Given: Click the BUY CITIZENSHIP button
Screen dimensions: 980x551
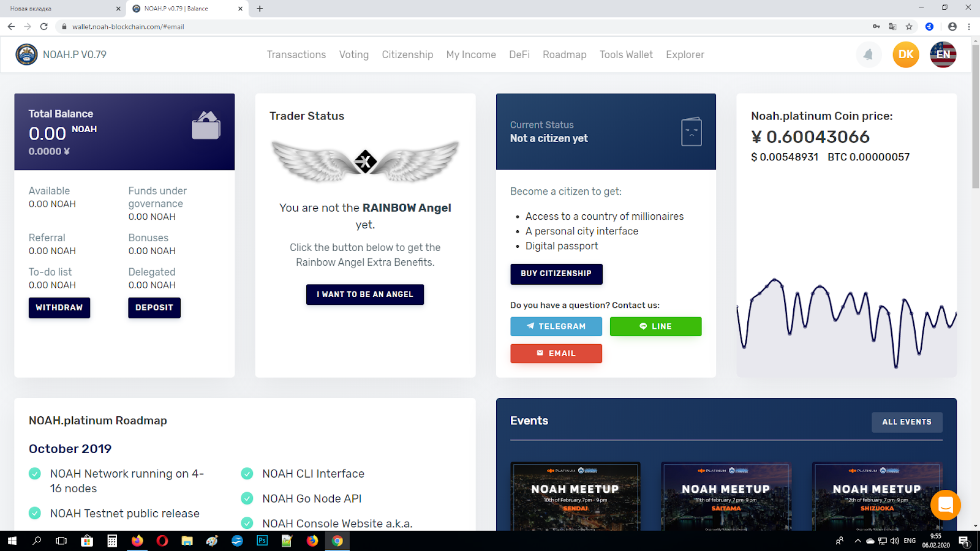Looking at the screenshot, I should pyautogui.click(x=556, y=274).
